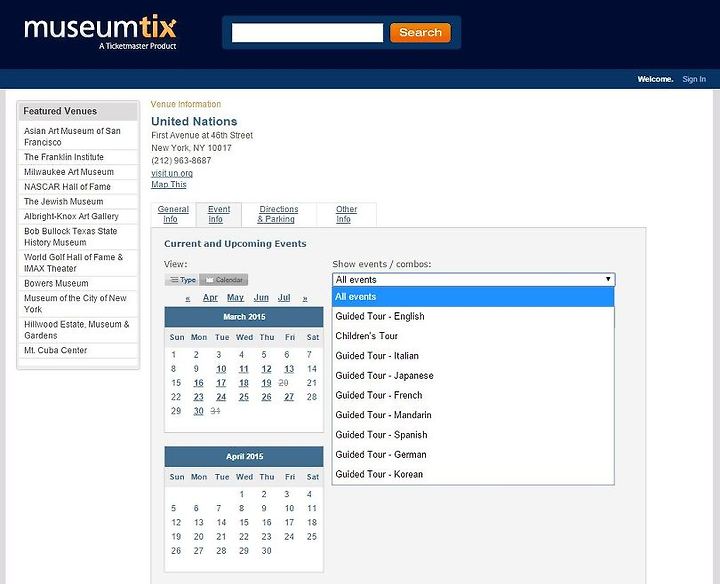Switch to the General Info tab
The width and height of the screenshot is (720, 584).
point(173,214)
